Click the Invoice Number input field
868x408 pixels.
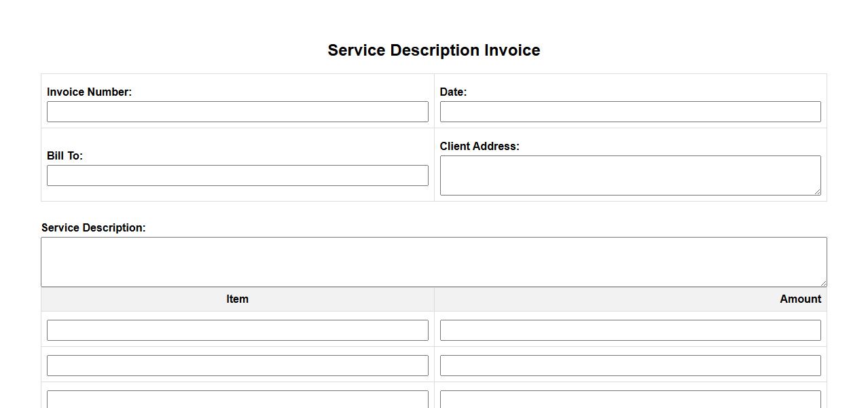click(237, 112)
